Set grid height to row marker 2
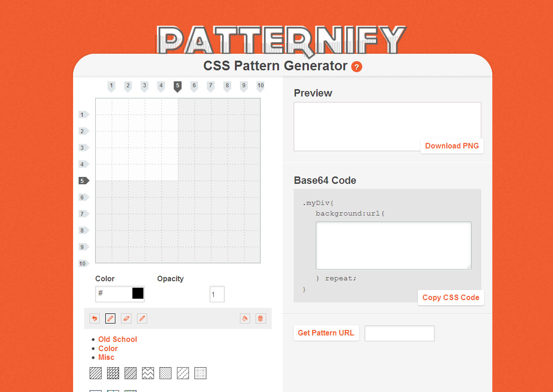This screenshot has width=553, height=392. pos(84,131)
